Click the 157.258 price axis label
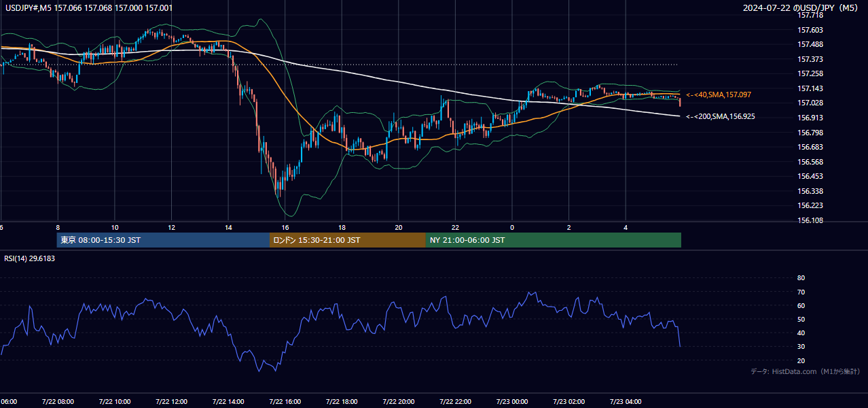The image size is (868, 408). [x=810, y=73]
